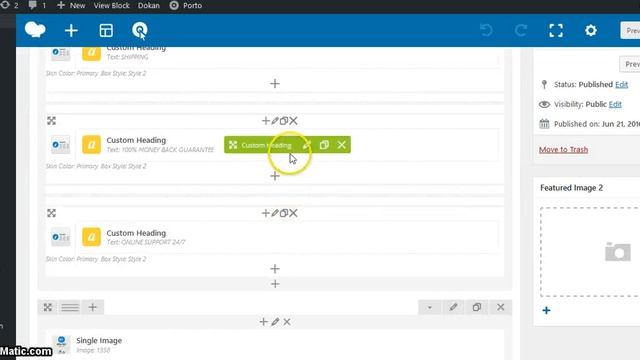Undo the last change
640x360 pixels.
coord(486,31)
